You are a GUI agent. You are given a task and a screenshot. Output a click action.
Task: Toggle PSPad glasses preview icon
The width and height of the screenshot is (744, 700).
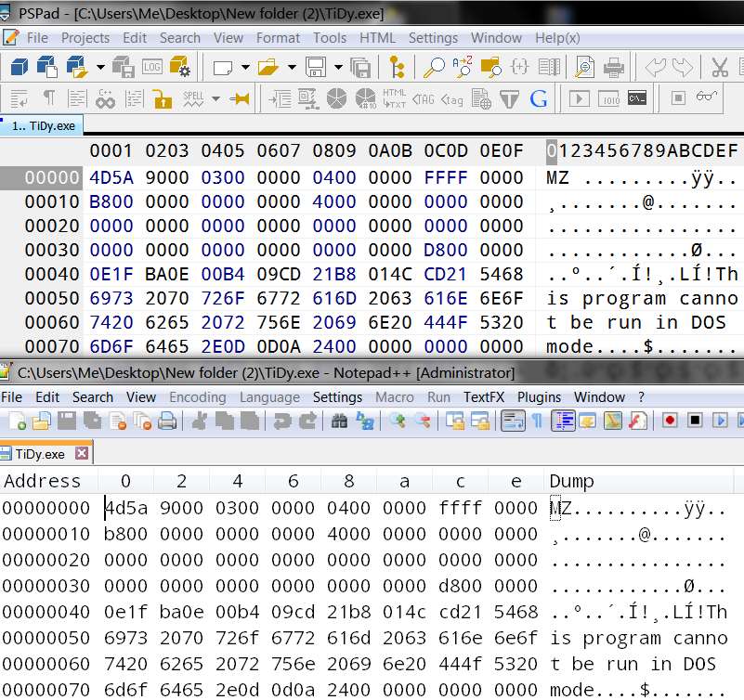707,97
